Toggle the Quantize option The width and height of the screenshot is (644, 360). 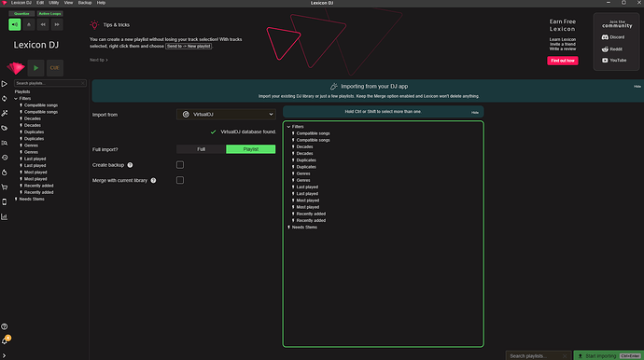[x=21, y=14]
